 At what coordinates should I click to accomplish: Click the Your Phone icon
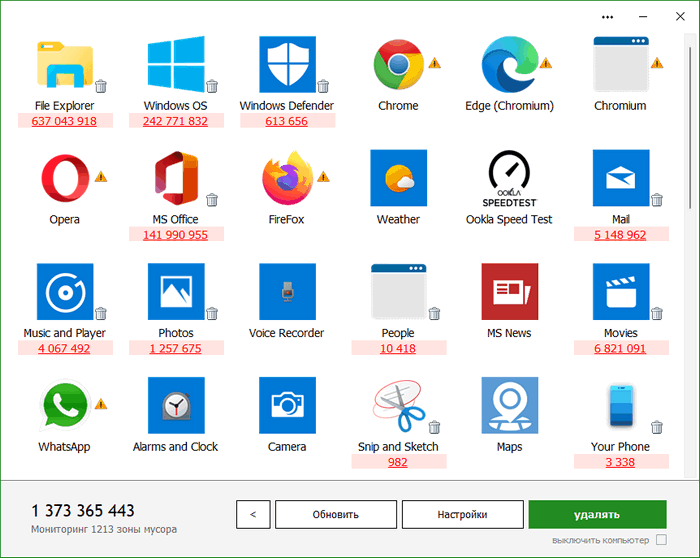coord(621,405)
